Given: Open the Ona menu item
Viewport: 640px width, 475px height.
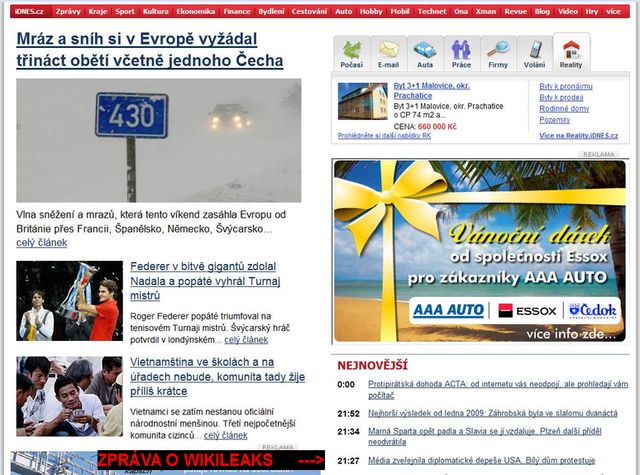Looking at the screenshot, I should click(x=461, y=11).
